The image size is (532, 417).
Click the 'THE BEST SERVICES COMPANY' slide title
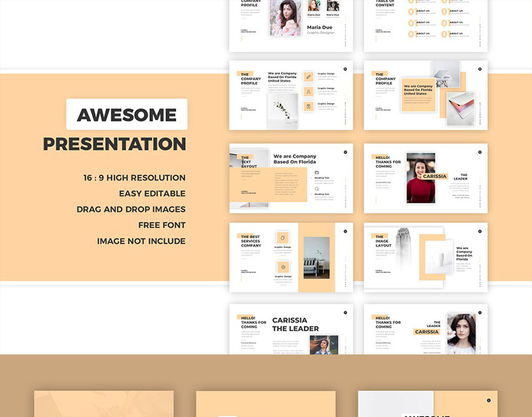pos(251,241)
